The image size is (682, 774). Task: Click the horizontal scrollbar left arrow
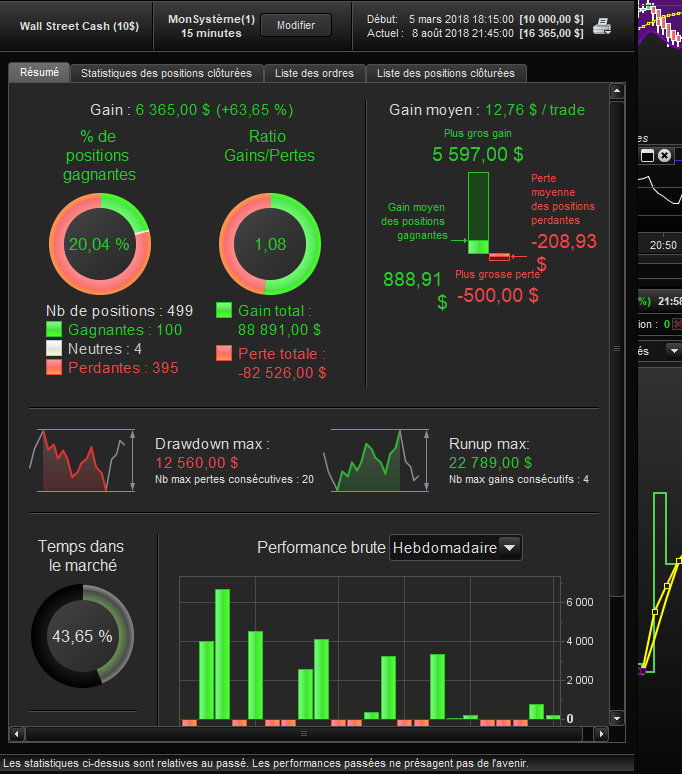point(16,734)
